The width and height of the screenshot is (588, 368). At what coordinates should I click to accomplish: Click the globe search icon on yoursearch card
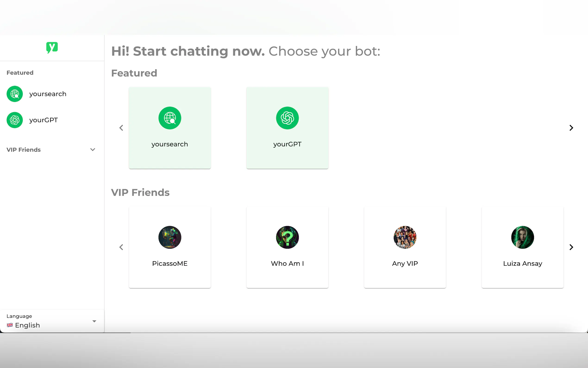[170, 118]
